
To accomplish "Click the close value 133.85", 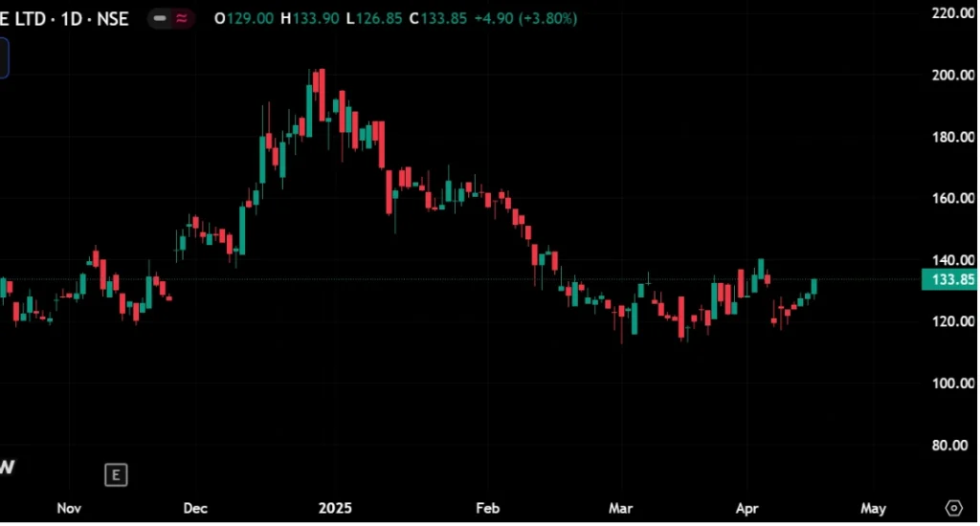I will 444,19.
